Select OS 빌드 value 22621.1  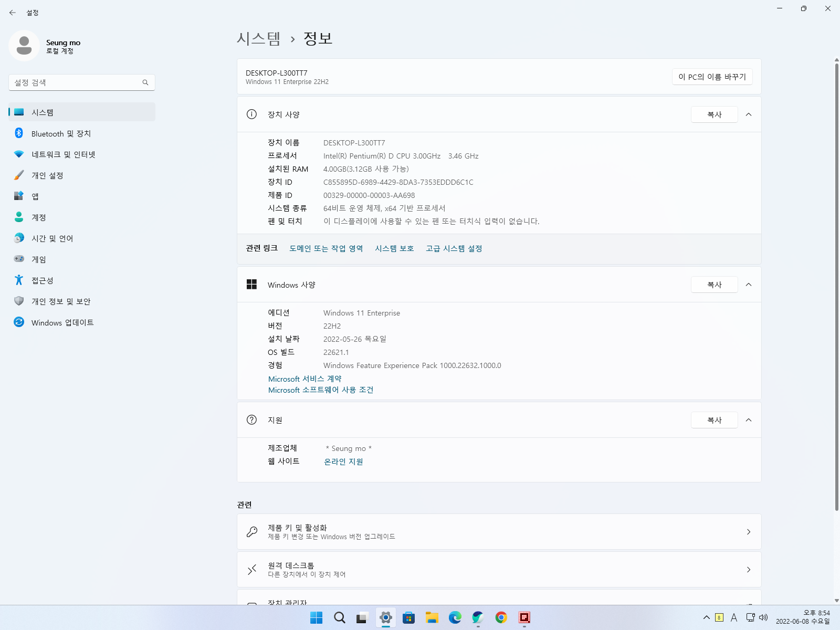point(336,352)
